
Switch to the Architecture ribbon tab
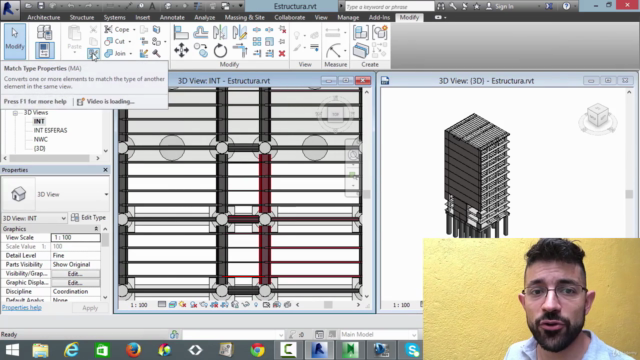(x=44, y=18)
